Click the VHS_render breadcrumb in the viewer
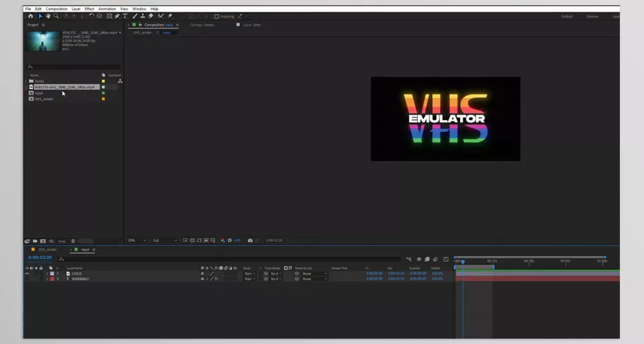 [142, 32]
